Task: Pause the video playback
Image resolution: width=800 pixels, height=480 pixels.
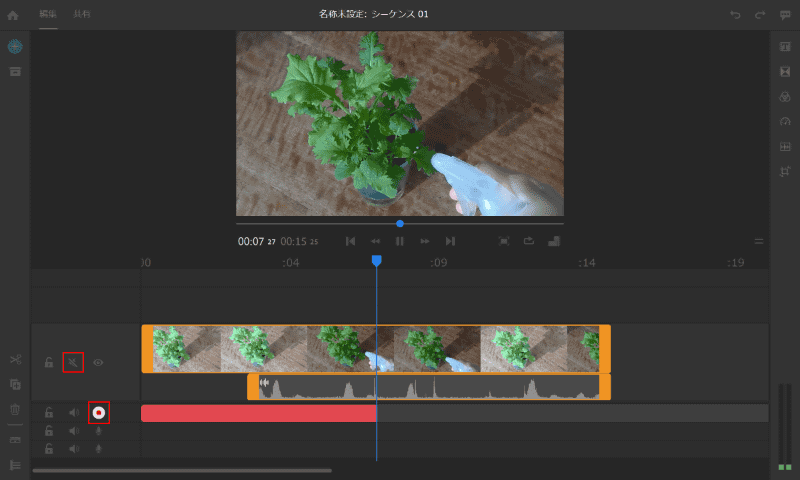Action: point(400,241)
